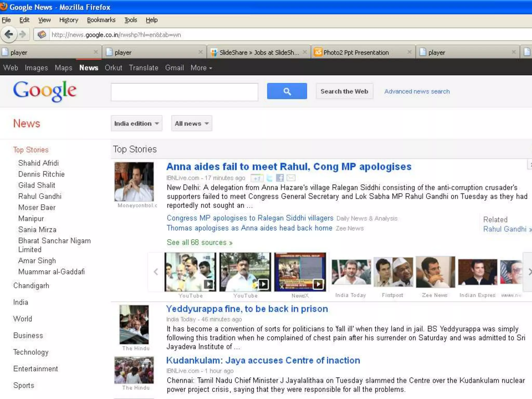The width and height of the screenshot is (532, 399).
Task: Open the Bookmarks menu
Action: pos(101,20)
